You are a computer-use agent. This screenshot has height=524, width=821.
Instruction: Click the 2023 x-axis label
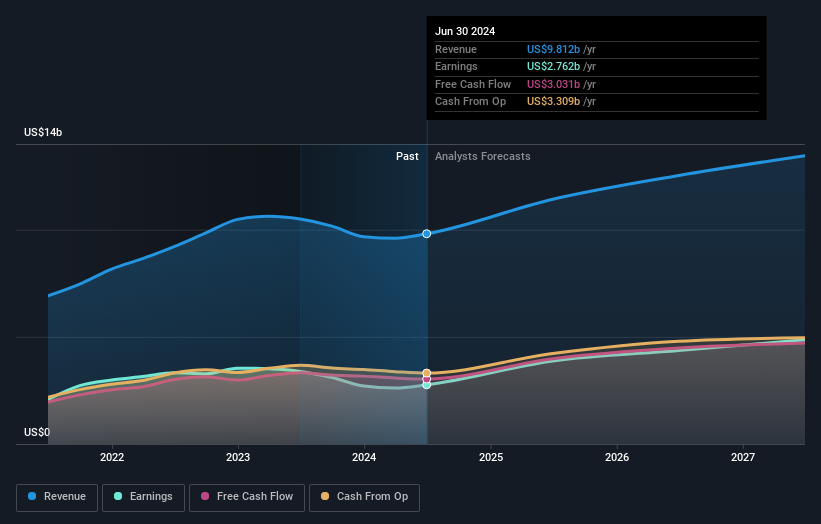point(238,458)
